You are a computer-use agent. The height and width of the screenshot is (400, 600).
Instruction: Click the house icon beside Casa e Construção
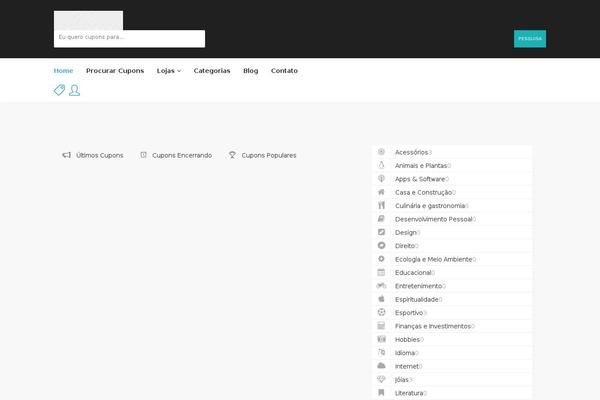381,192
